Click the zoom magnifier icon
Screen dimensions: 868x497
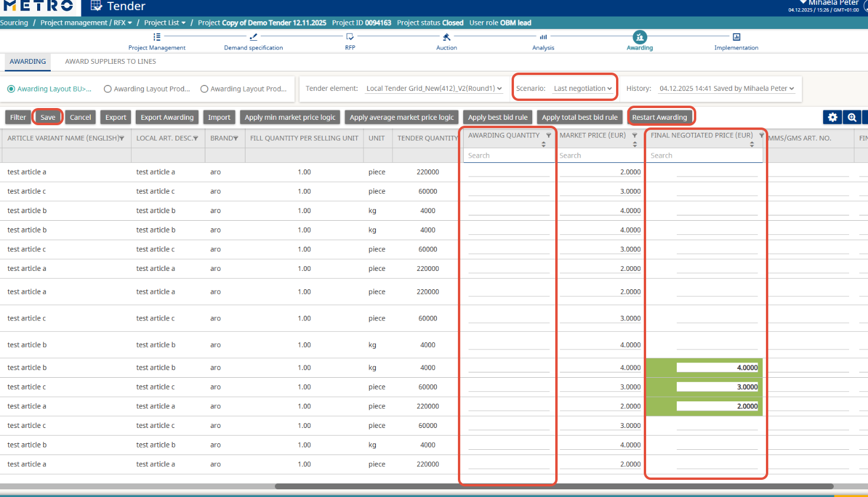tap(852, 117)
